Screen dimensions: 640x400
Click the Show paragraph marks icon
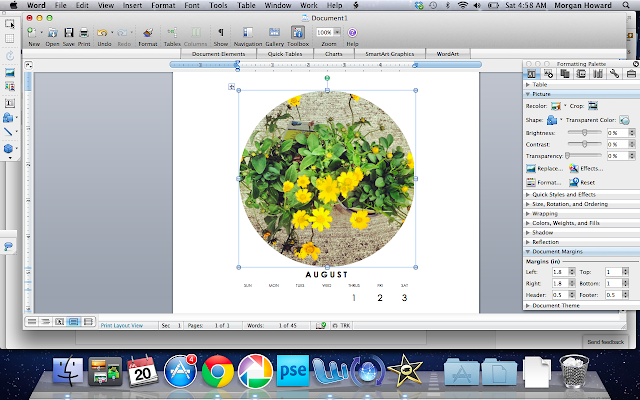tap(220, 33)
